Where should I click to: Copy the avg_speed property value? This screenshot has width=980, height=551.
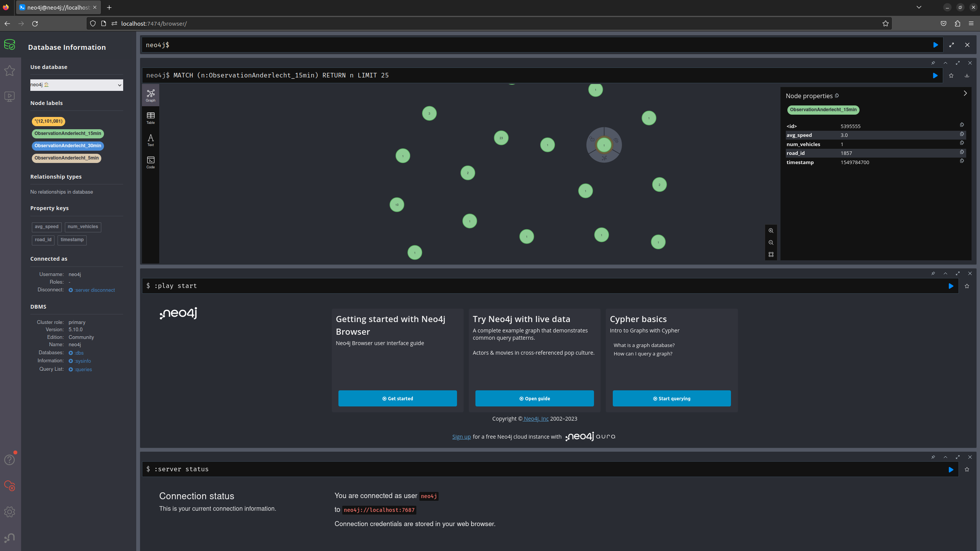962,134
